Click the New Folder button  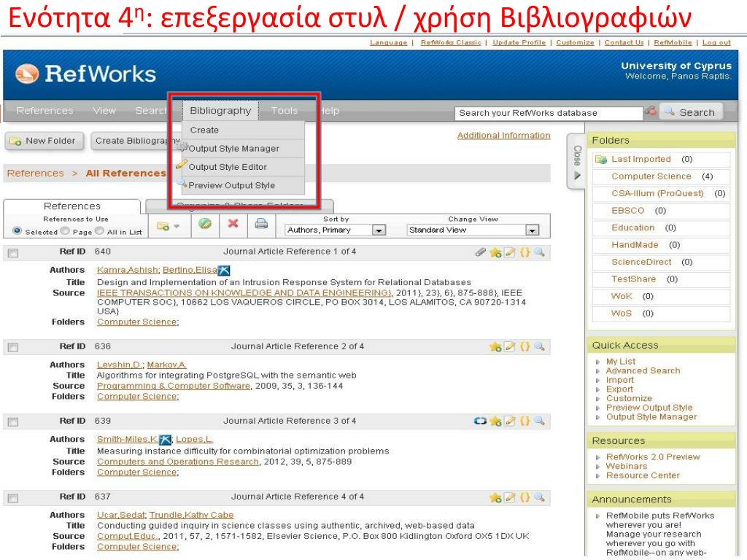click(x=44, y=141)
